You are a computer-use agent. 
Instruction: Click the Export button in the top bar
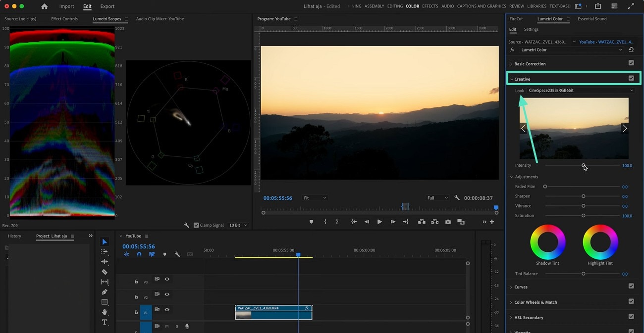(107, 6)
